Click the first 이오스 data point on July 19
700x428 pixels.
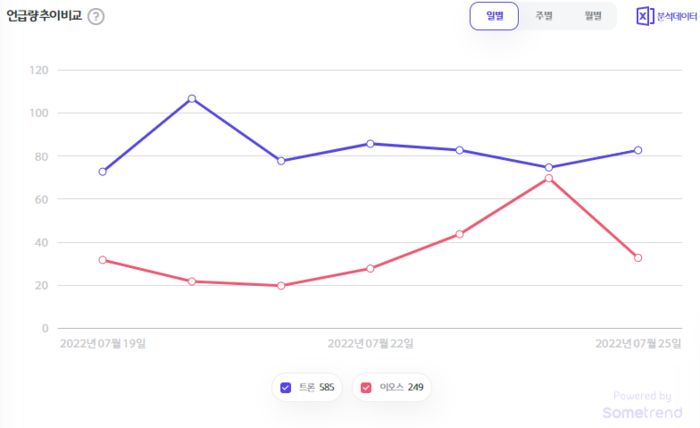[x=103, y=260]
